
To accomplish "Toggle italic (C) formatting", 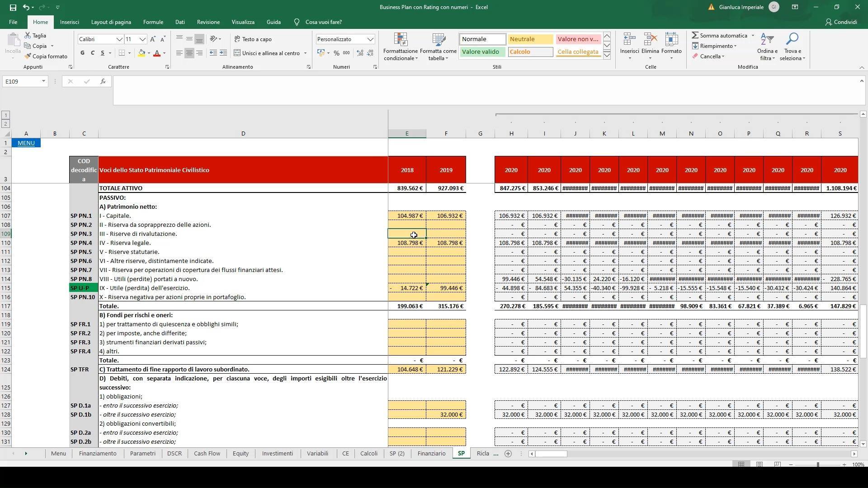I will click(93, 53).
